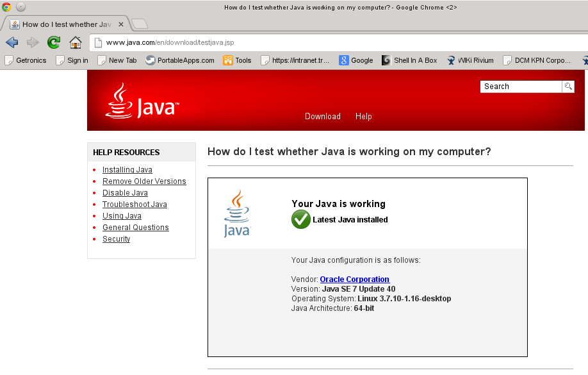
Task: Click the magnifying glass search button
Action: pos(568,87)
